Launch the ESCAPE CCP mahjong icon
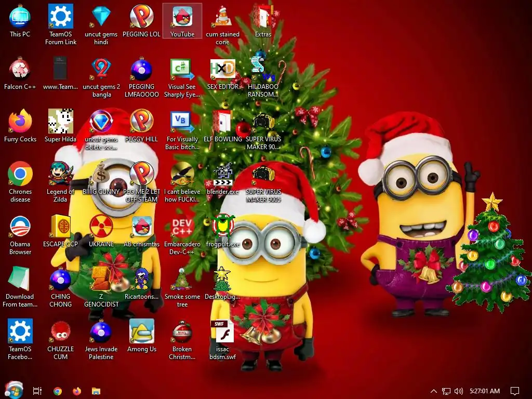This screenshot has height=399, width=532. tap(60, 231)
